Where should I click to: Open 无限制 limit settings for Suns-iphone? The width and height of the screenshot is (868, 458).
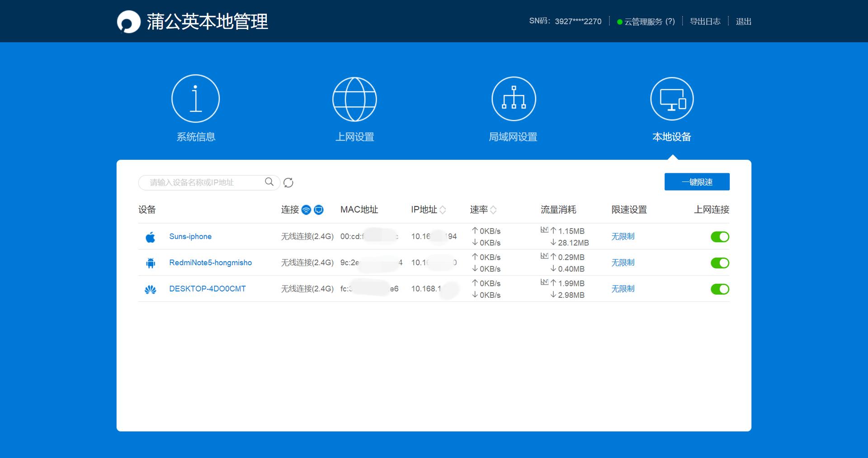623,236
